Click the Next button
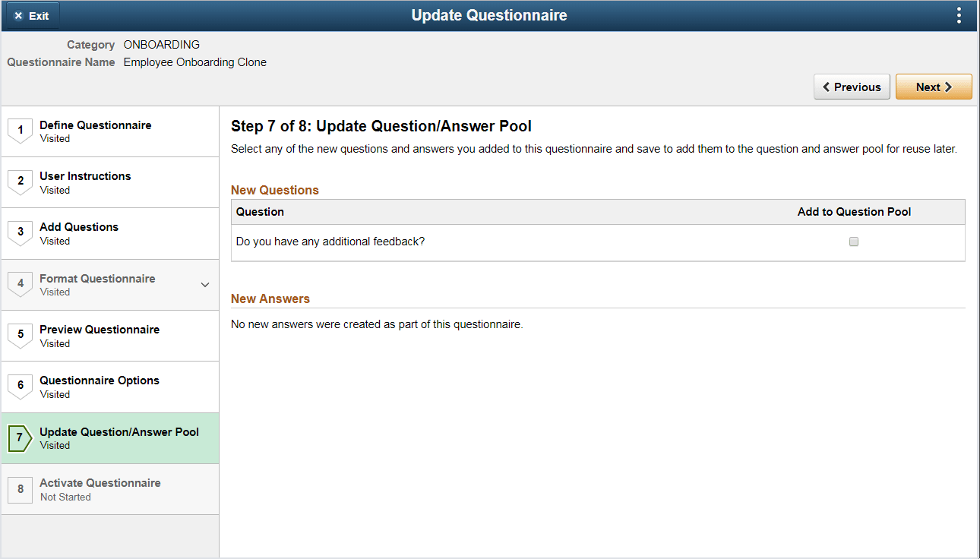Screen dimensions: 980x559 click(934, 86)
